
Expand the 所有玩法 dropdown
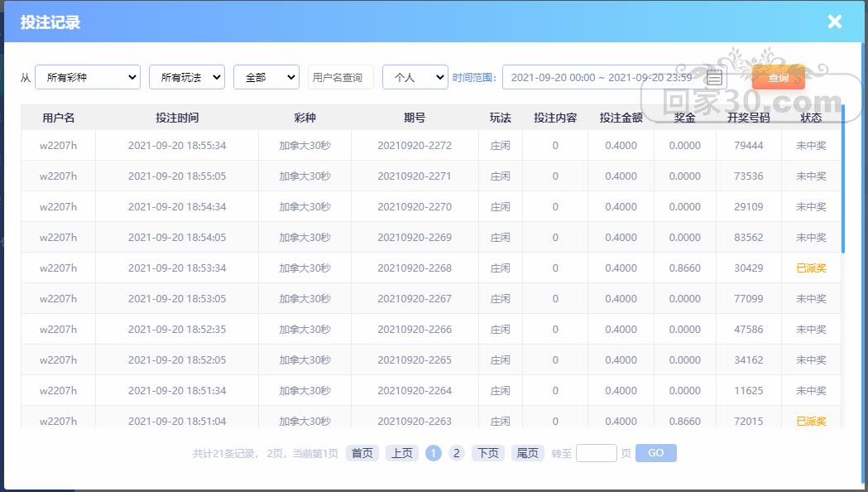click(186, 78)
